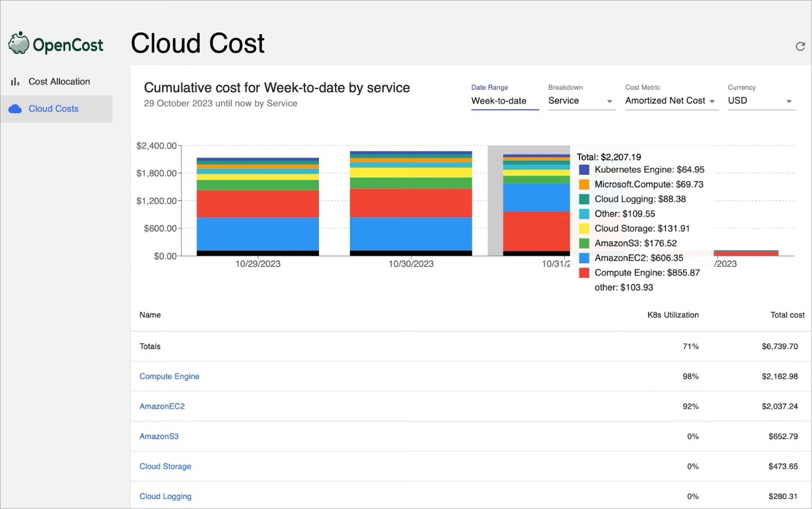812x509 pixels.
Task: Open the AmazonEC2 link
Action: click(x=162, y=406)
